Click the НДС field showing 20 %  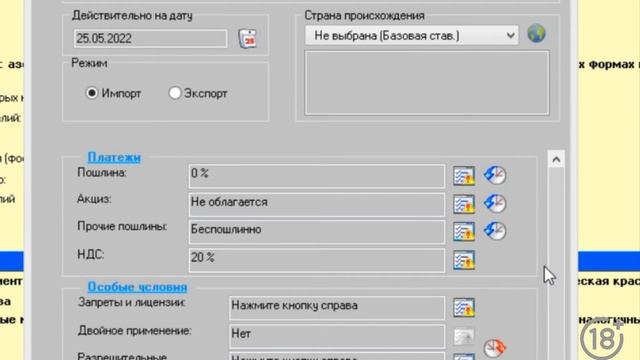317,260
